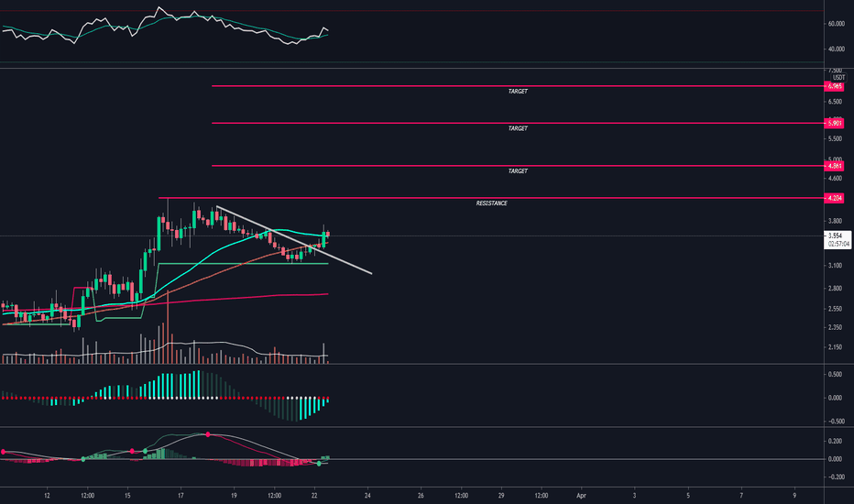
Task: Select the 5.903 target price tag
Action: tap(835, 123)
